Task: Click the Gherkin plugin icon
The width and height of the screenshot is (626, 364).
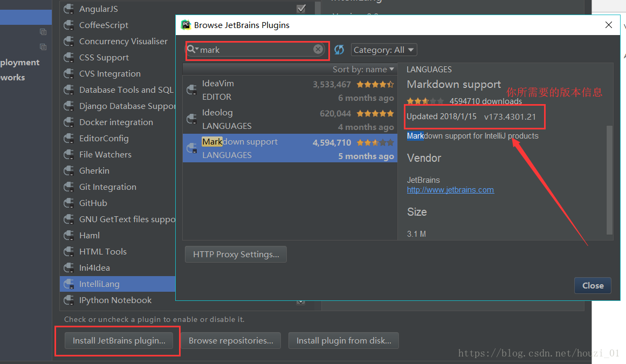Action: pos(68,170)
